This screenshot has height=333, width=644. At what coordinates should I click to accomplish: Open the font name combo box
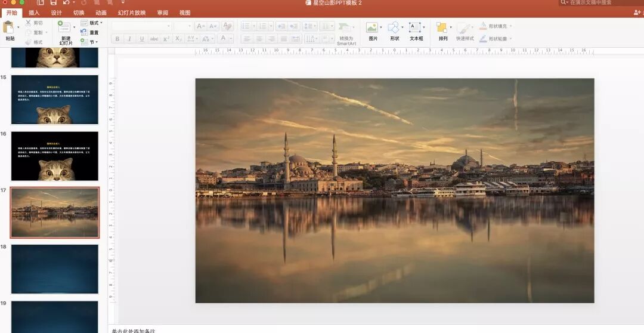pos(141,26)
